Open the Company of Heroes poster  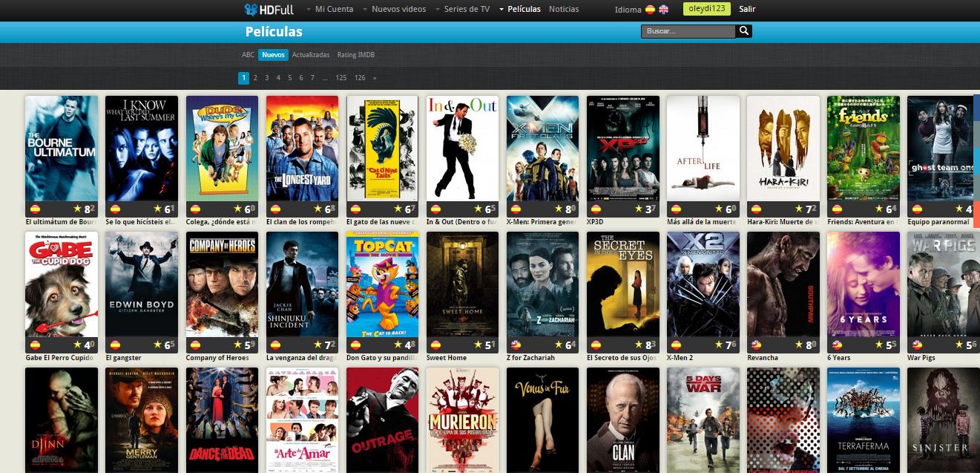(x=222, y=284)
